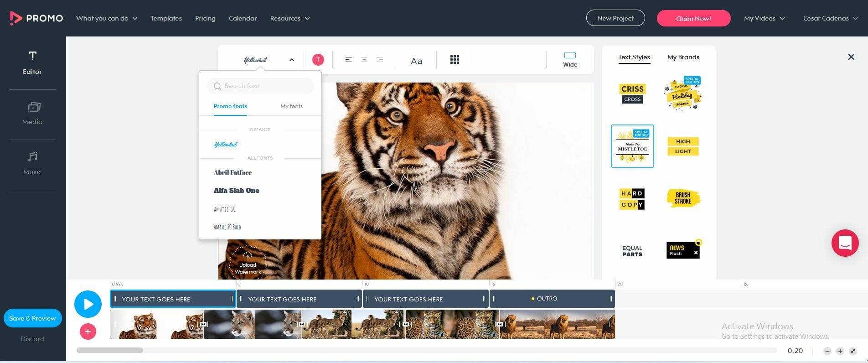The height and width of the screenshot is (363, 868).
Task: Select the first text clip on timeline
Action: (x=173, y=299)
